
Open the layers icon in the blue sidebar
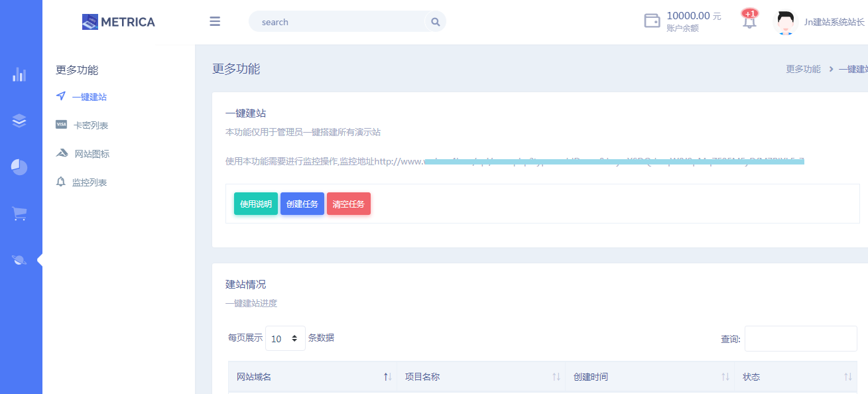pos(20,121)
